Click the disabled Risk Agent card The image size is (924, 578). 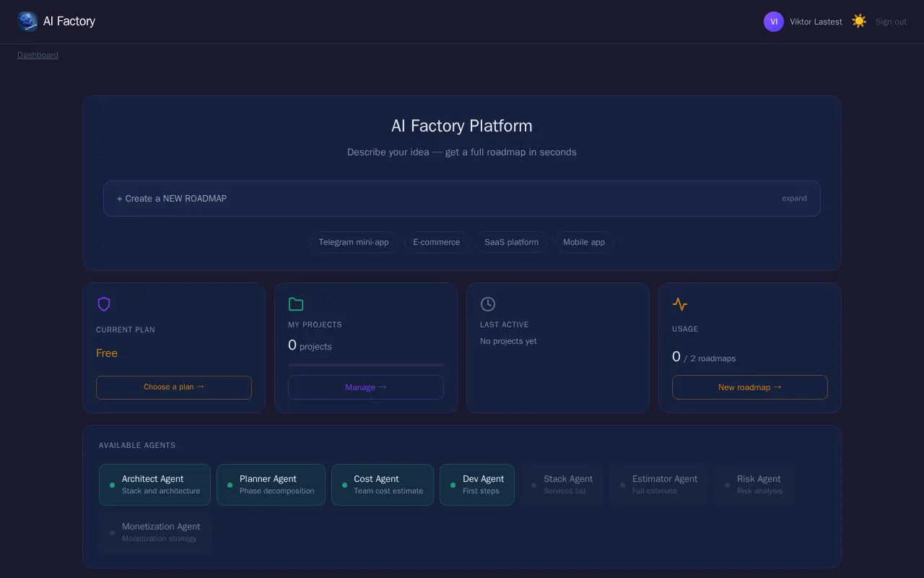tap(754, 485)
